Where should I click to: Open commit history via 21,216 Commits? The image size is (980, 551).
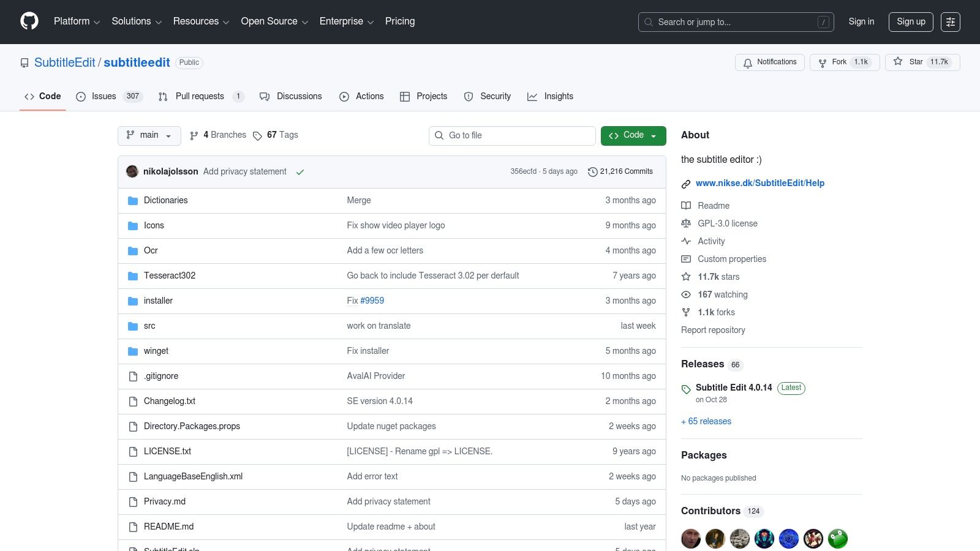pyautogui.click(x=620, y=171)
